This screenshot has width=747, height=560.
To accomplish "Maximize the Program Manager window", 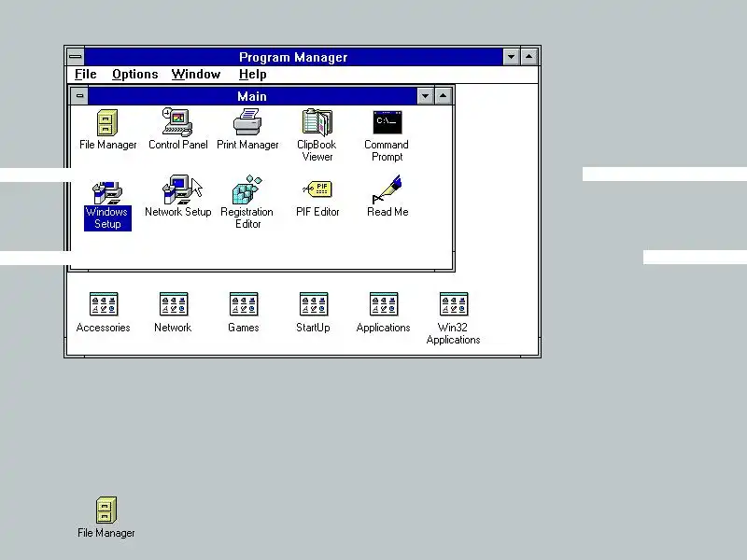I will point(529,57).
